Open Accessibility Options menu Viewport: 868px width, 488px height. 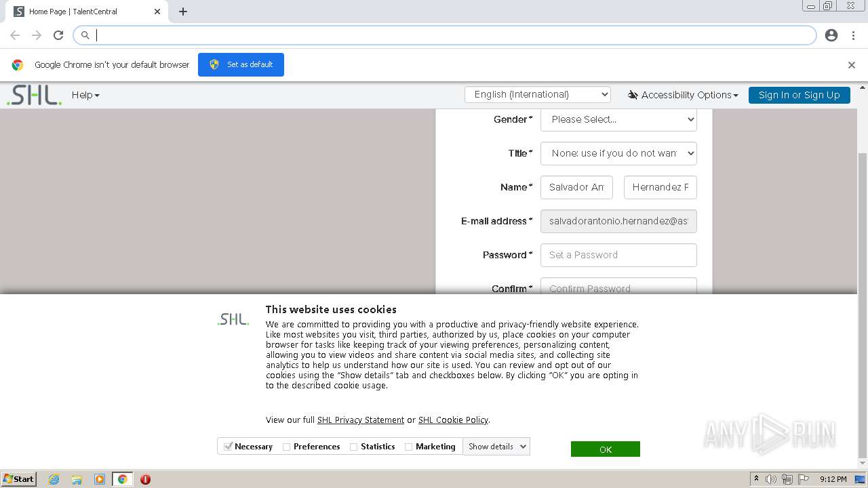[683, 95]
